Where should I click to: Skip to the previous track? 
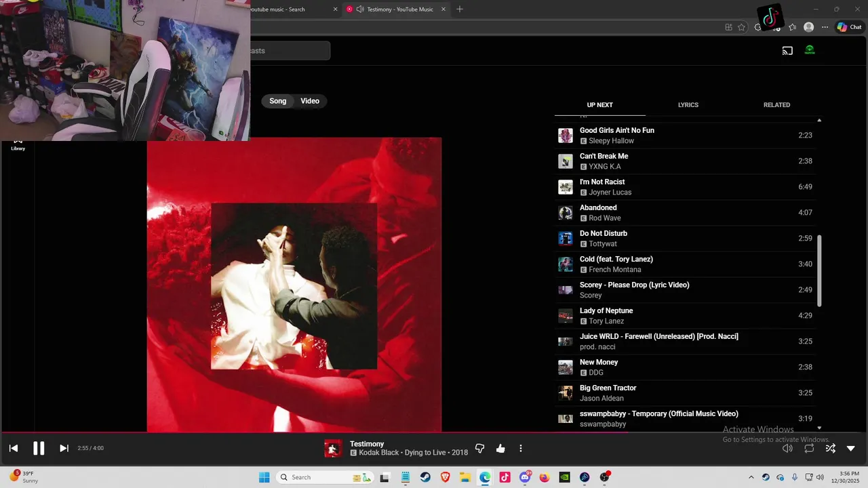point(14,448)
